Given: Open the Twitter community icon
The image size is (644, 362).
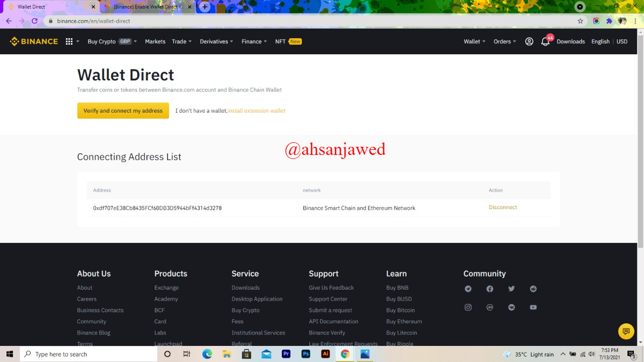Looking at the screenshot, I should [x=511, y=289].
